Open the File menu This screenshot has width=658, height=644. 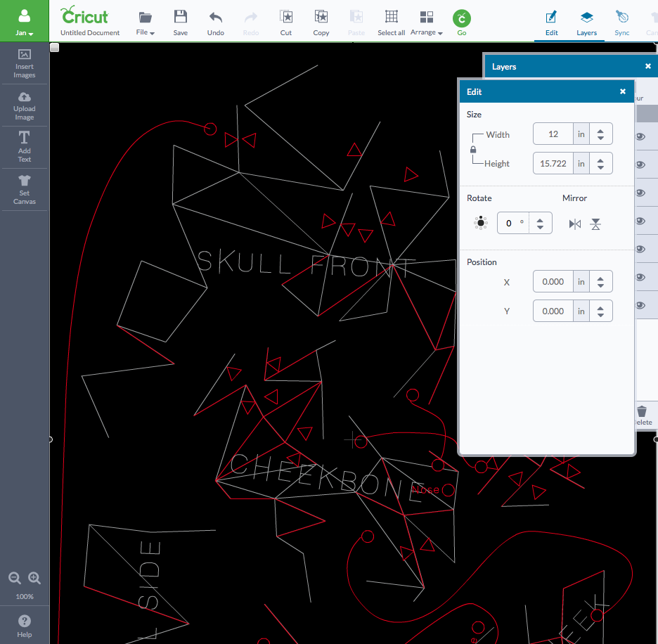(x=146, y=23)
